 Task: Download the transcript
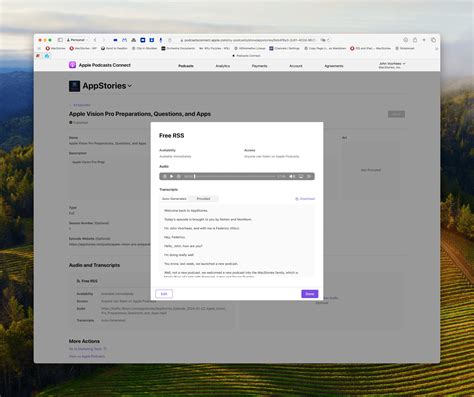click(305, 199)
